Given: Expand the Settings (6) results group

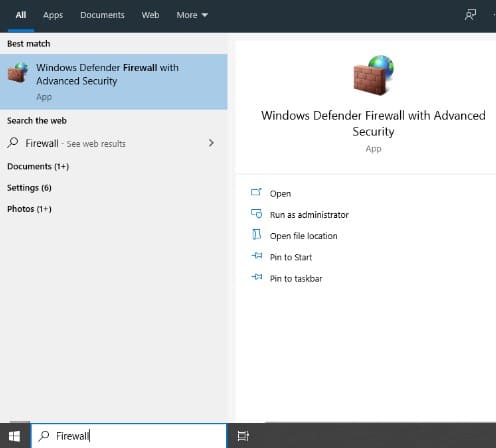Looking at the screenshot, I should (x=29, y=188).
